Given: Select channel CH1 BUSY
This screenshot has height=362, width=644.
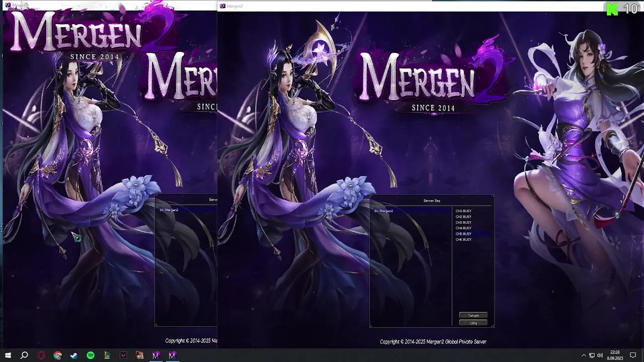Looking at the screenshot, I should point(463,211).
